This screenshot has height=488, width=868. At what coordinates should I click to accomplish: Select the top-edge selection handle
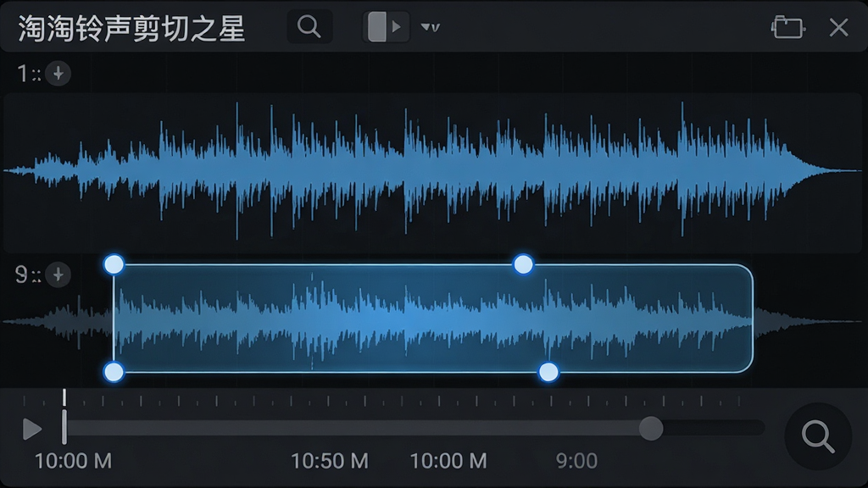pyautogui.click(x=523, y=264)
